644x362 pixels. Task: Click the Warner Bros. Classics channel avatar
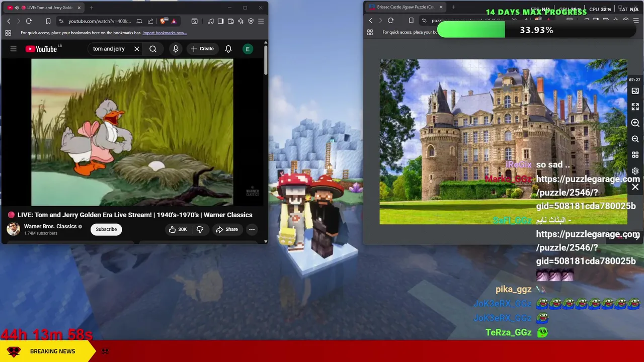click(x=13, y=229)
